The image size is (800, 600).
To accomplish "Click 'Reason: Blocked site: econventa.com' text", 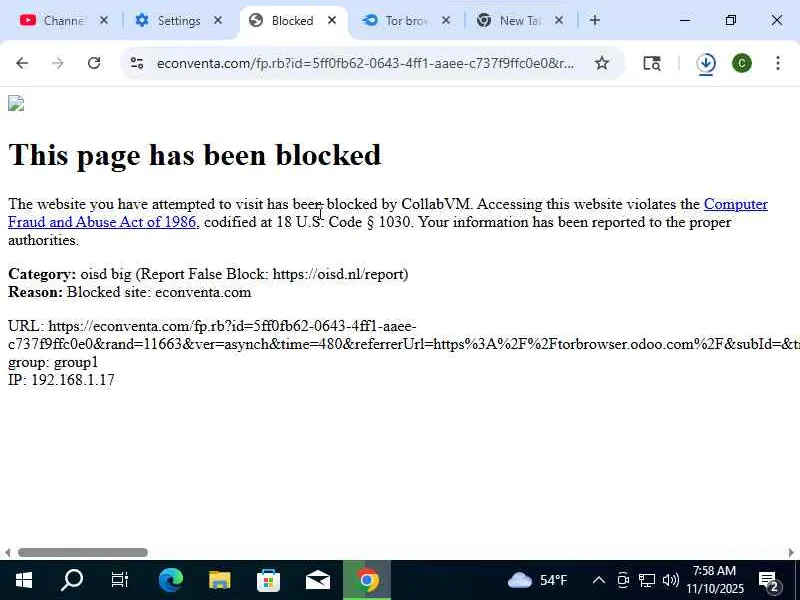I will tap(130, 292).
